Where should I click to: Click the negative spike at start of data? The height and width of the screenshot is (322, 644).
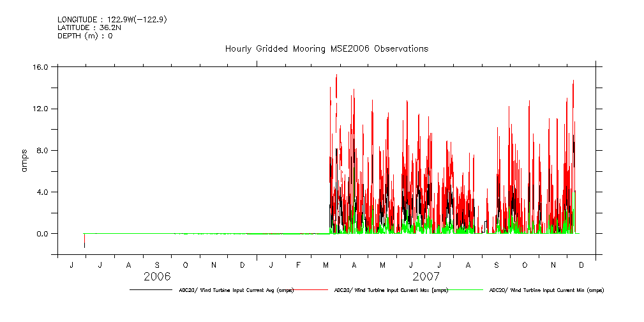coord(84,242)
